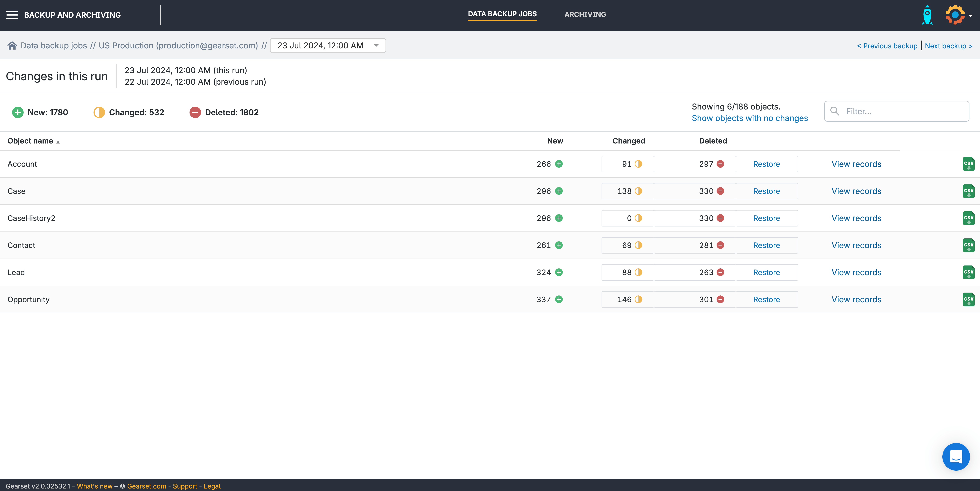View records for CaseHistory2
The width and height of the screenshot is (980, 491).
[856, 218]
